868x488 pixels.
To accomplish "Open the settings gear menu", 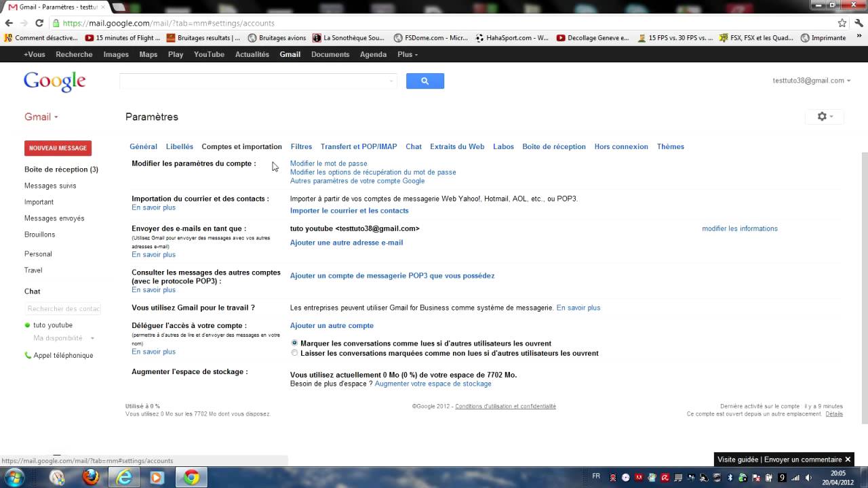I will pos(825,117).
